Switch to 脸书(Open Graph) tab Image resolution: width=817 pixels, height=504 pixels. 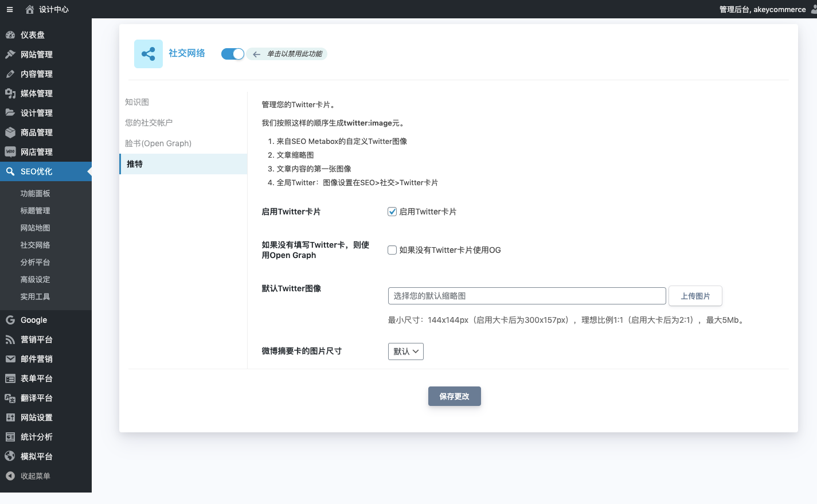coord(158,143)
